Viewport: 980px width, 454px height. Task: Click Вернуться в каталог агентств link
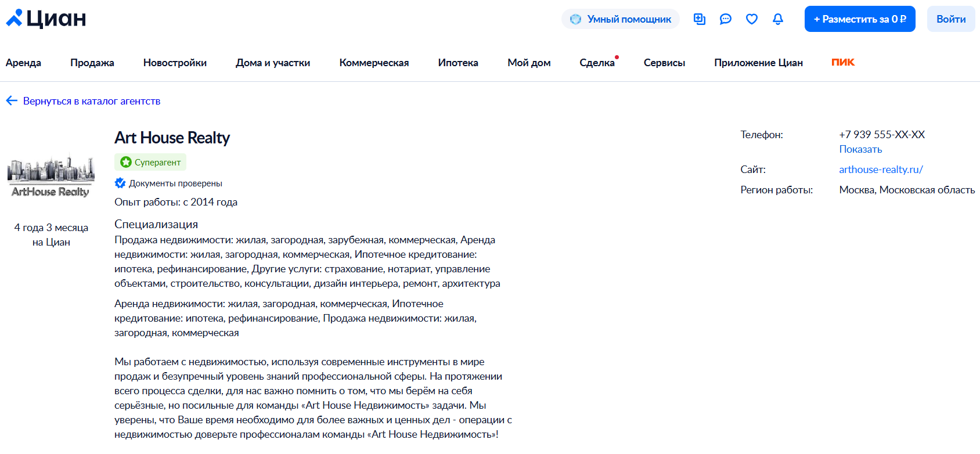[92, 101]
